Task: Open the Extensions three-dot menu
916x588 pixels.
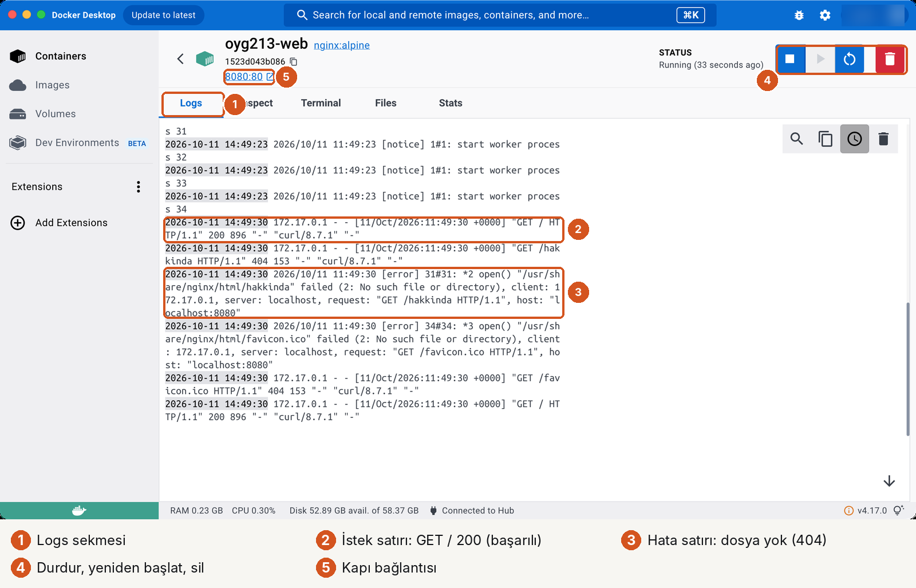Action: pos(138,187)
